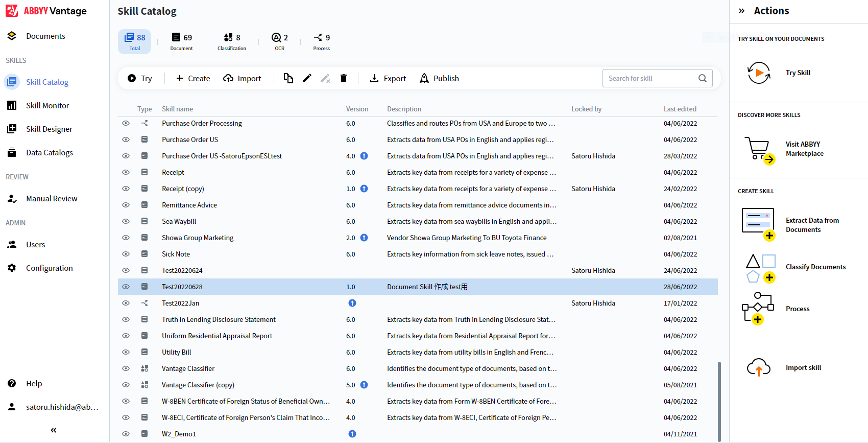The height and width of the screenshot is (443, 868).
Task: Select W-8BEN Certificate of Foreign Status skill
Action: (246, 401)
